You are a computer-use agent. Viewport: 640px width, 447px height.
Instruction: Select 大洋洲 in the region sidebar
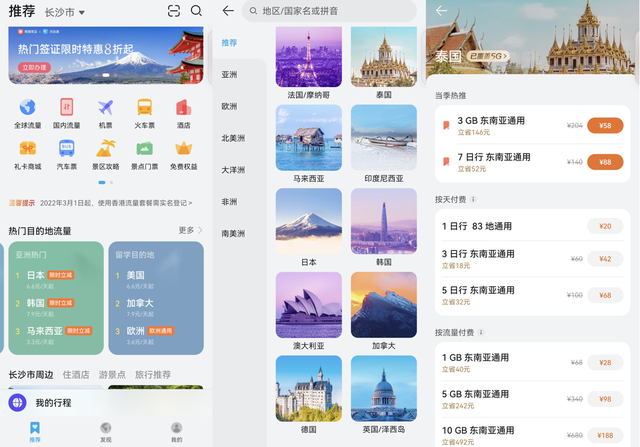(x=233, y=170)
